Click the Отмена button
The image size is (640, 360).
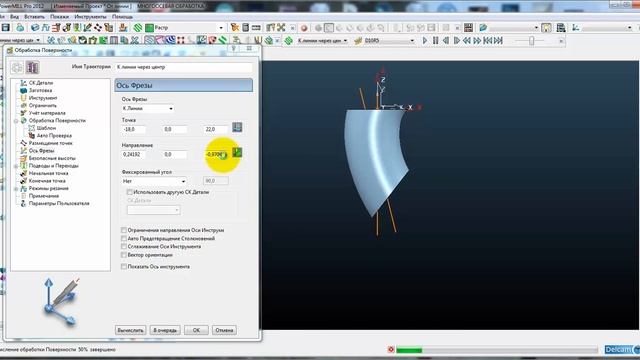(224, 330)
